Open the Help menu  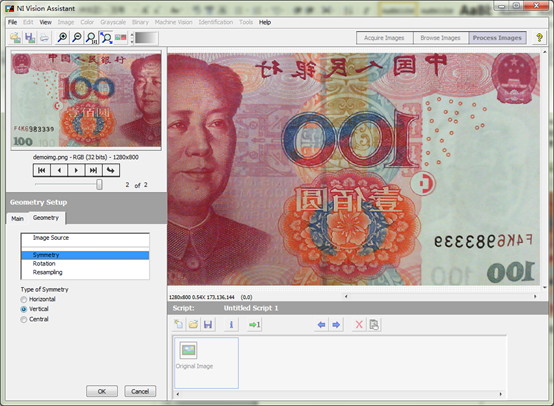[265, 22]
